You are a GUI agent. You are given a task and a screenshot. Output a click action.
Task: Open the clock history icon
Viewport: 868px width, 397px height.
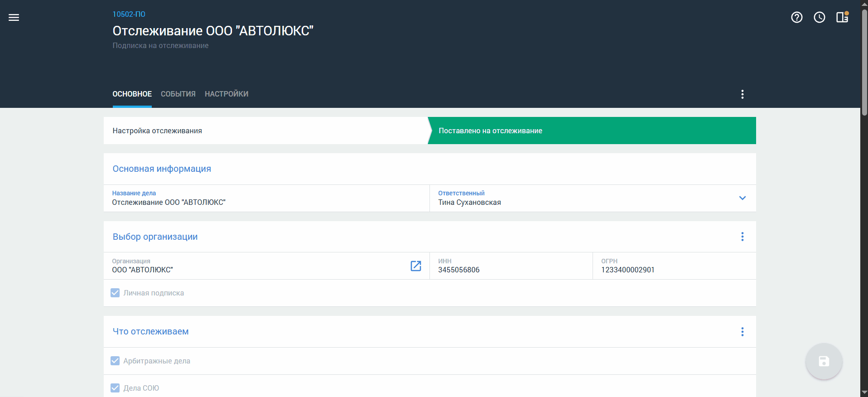click(x=820, y=17)
